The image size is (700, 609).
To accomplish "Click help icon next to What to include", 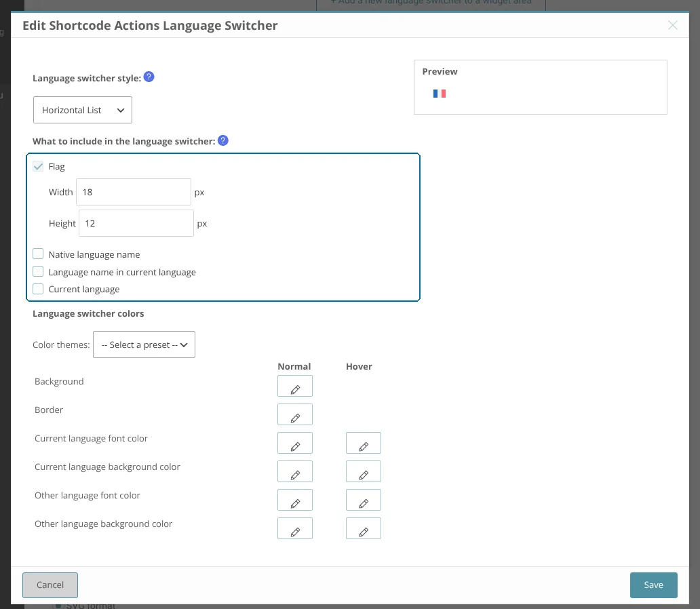I will (223, 140).
